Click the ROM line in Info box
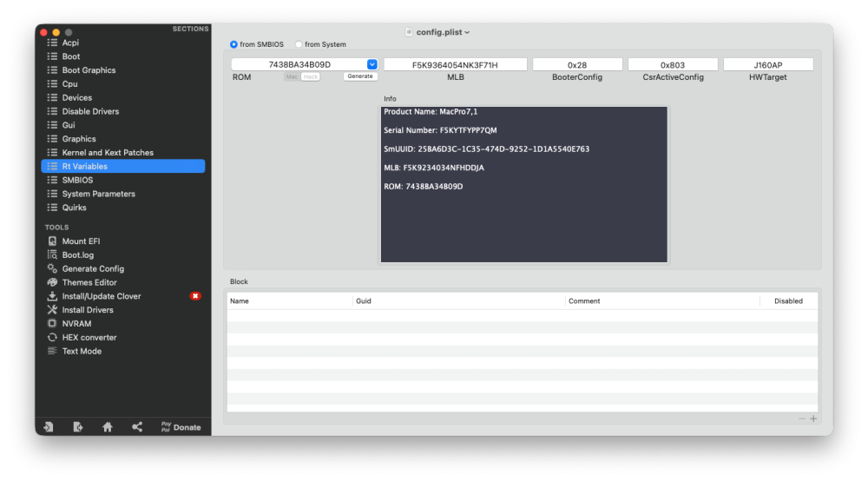Viewport: 868px width, 482px height. [x=424, y=187]
